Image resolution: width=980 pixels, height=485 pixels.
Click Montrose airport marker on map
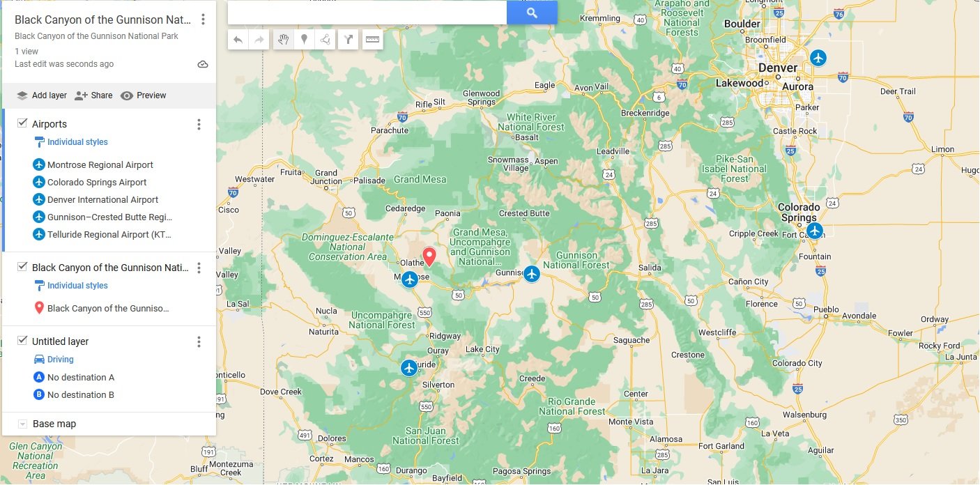tap(410, 279)
